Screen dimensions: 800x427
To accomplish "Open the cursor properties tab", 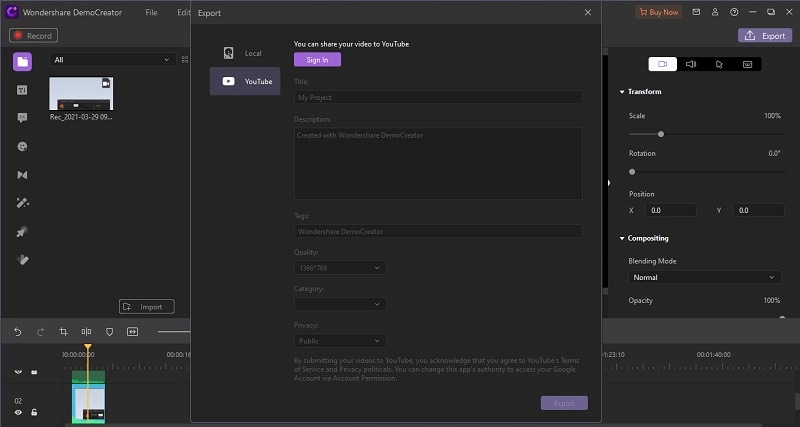I will click(x=718, y=64).
